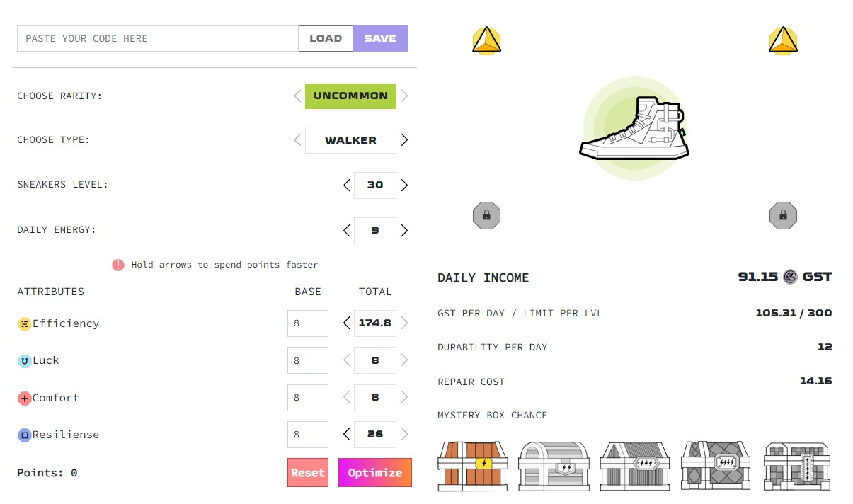Click the Efficiency attribute icon
Viewport: 853px width, 504px height.
pos(24,324)
